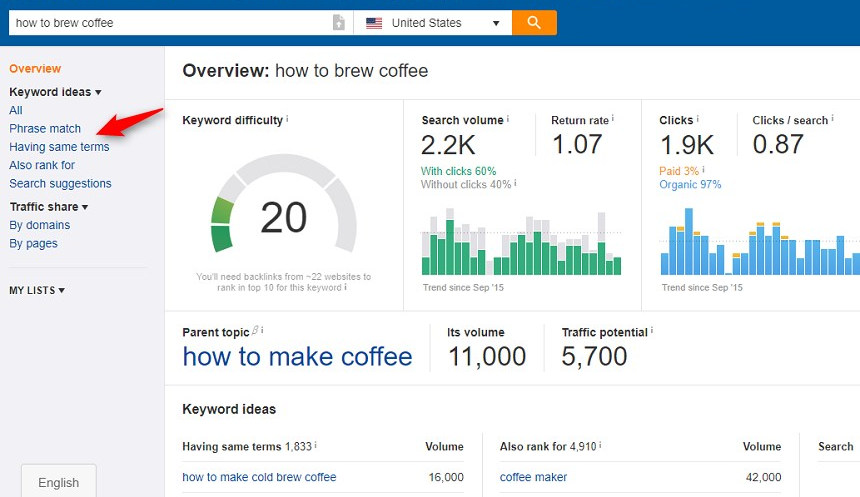Click the English language button
860x497 pixels.
[x=59, y=482]
